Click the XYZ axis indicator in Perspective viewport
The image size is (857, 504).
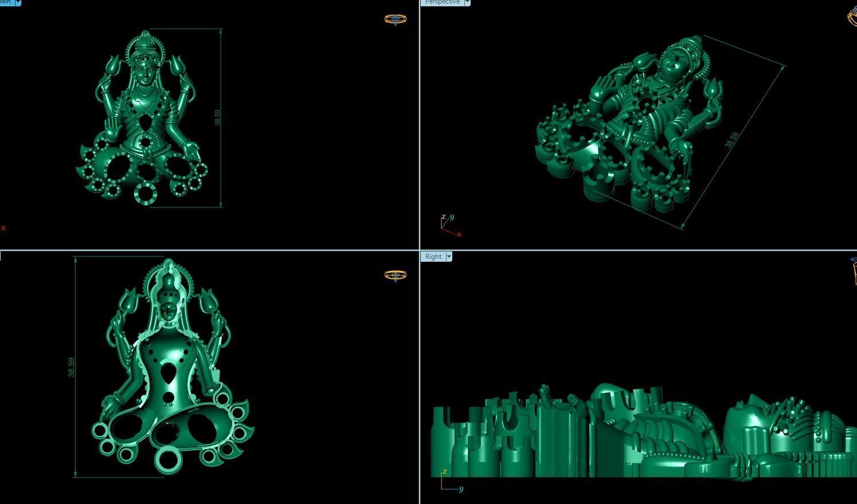(x=451, y=226)
